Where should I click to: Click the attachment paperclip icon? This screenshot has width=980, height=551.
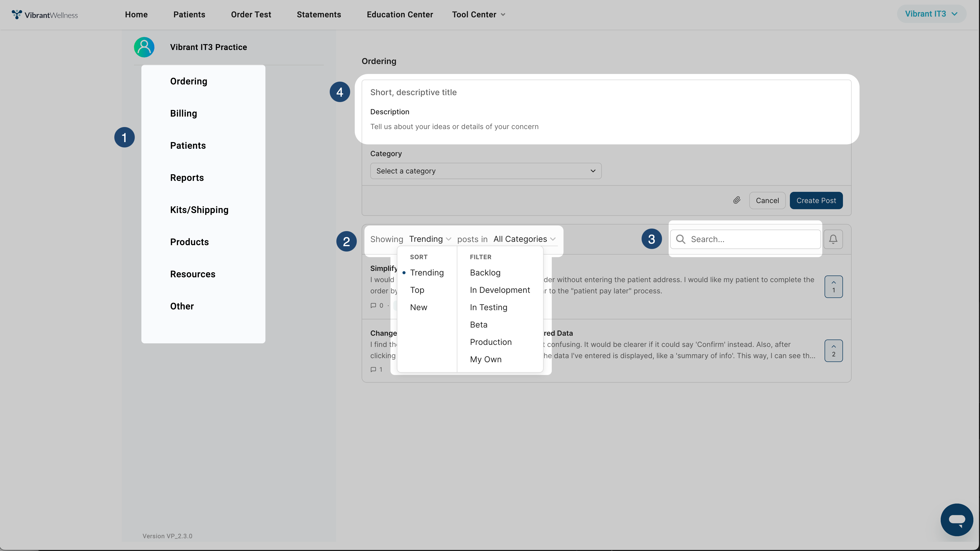coord(737,201)
